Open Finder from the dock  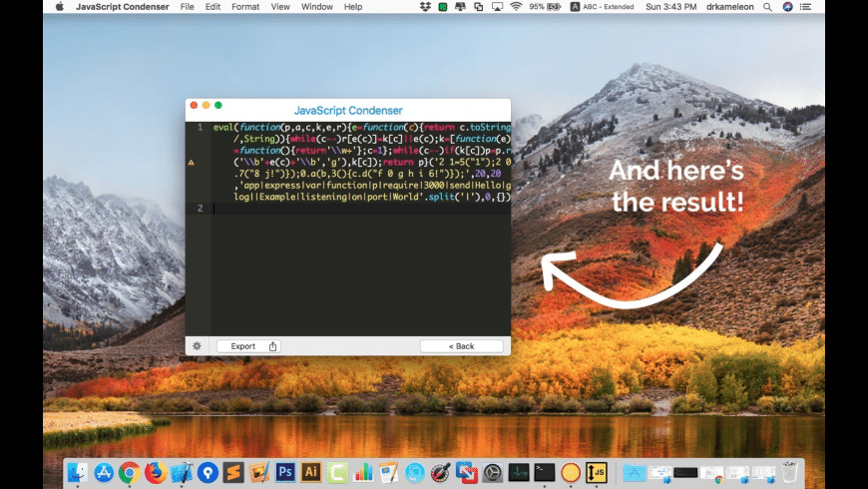point(78,472)
